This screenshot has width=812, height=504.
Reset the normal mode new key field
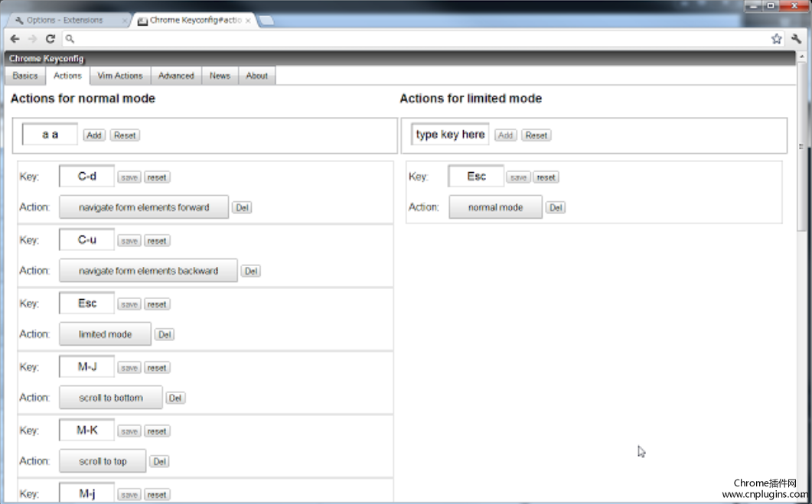coord(125,135)
